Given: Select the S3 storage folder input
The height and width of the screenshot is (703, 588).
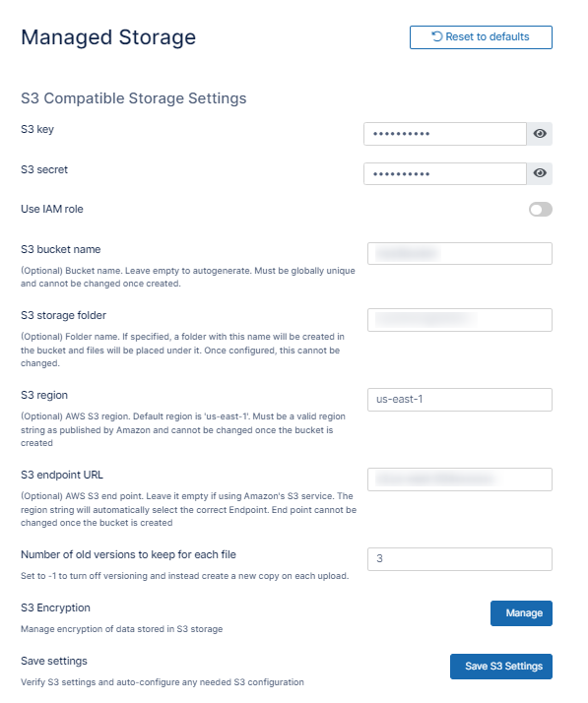Looking at the screenshot, I should pos(460,320).
